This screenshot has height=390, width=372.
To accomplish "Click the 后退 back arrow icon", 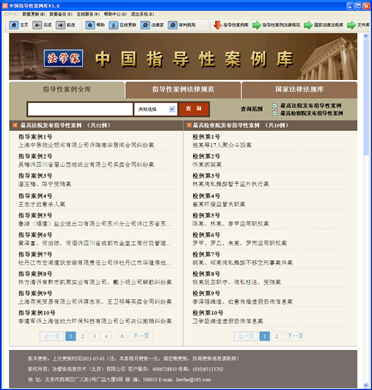I will click(37, 25).
